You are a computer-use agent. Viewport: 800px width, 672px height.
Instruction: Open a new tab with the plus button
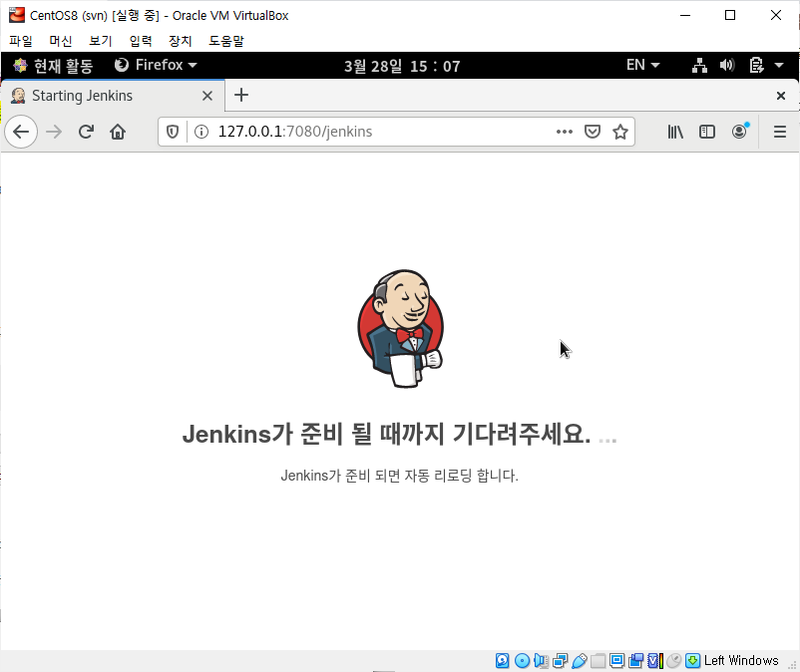point(241,96)
